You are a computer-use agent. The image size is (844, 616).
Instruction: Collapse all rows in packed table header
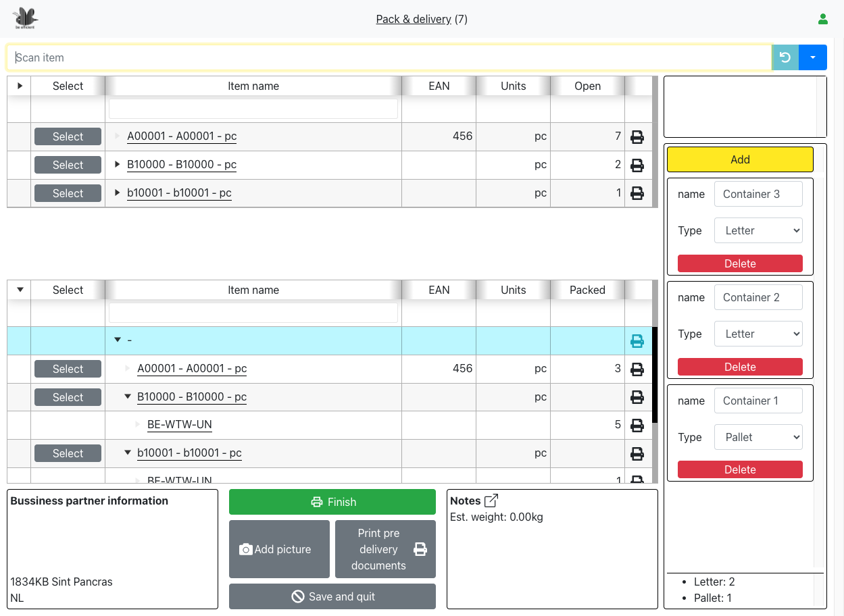(x=20, y=290)
